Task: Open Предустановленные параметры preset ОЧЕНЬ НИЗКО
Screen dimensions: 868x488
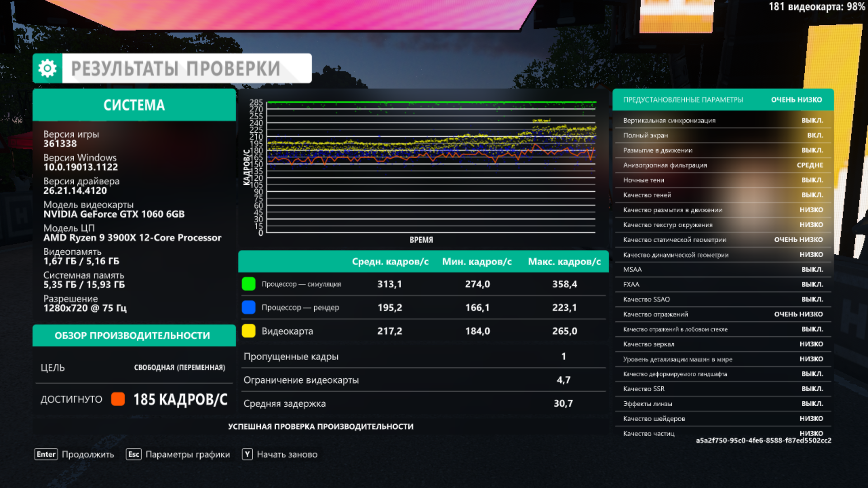Action: [796, 99]
